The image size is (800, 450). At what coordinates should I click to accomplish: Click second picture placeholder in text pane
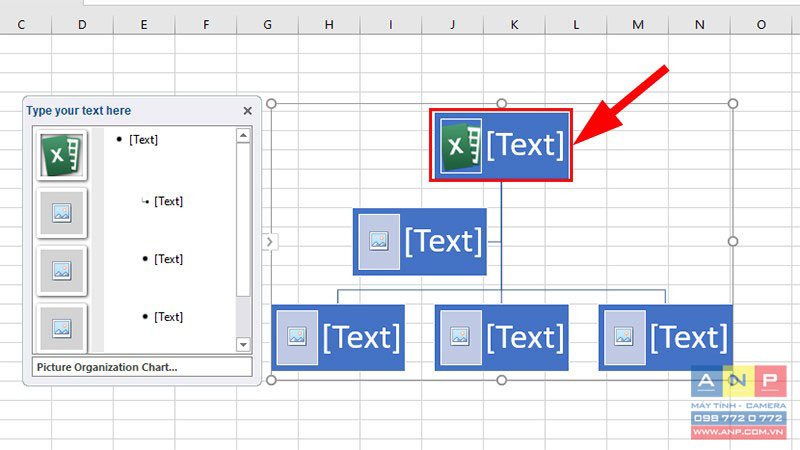tap(62, 213)
